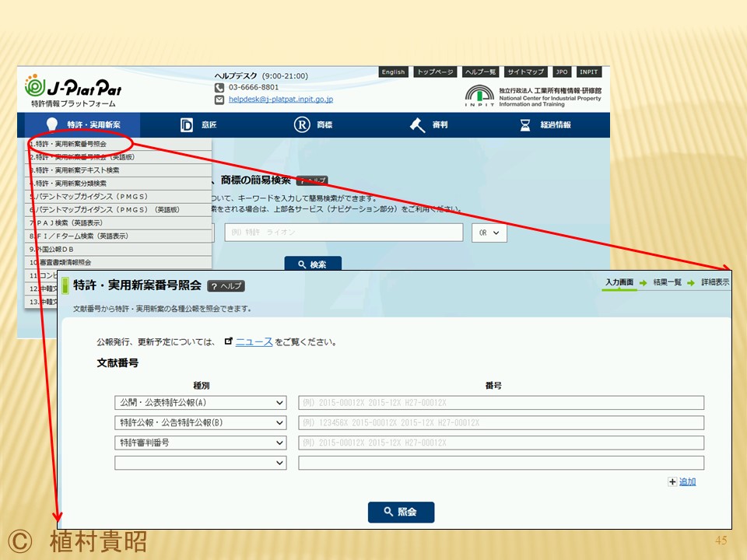Select 特許・実用新案番号照会（英語版） item
This screenshot has width=747, height=560.
pos(118,157)
